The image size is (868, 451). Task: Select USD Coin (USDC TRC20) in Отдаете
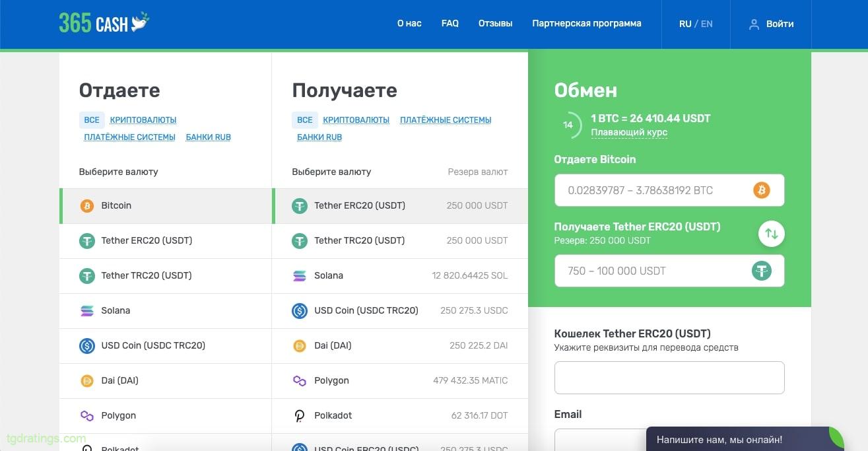tap(165, 346)
